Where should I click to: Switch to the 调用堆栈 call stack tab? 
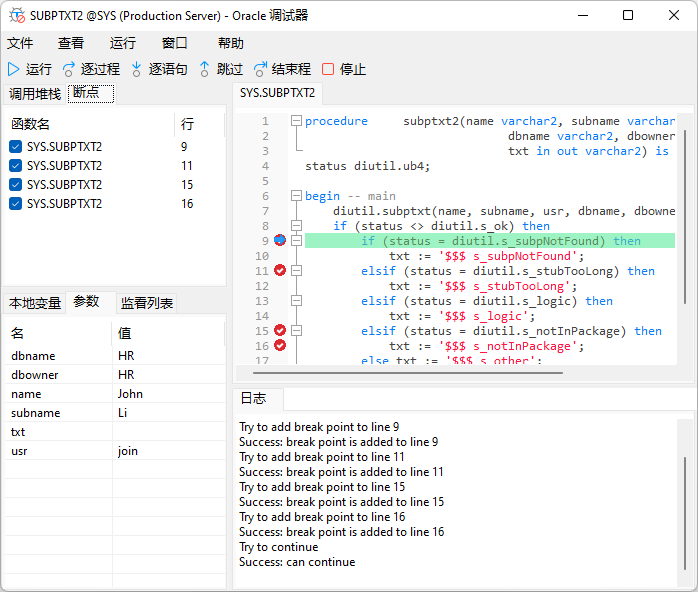(x=35, y=94)
